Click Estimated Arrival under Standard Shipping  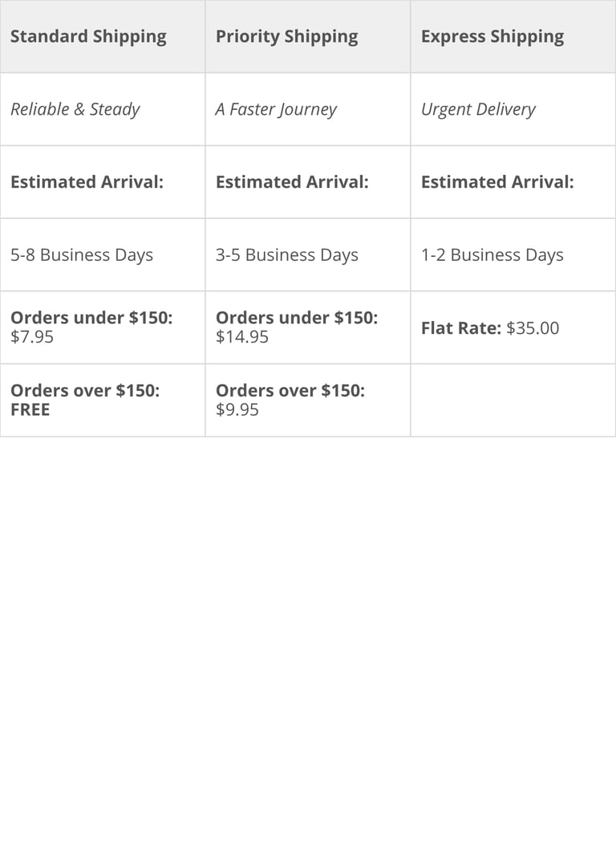tap(87, 182)
